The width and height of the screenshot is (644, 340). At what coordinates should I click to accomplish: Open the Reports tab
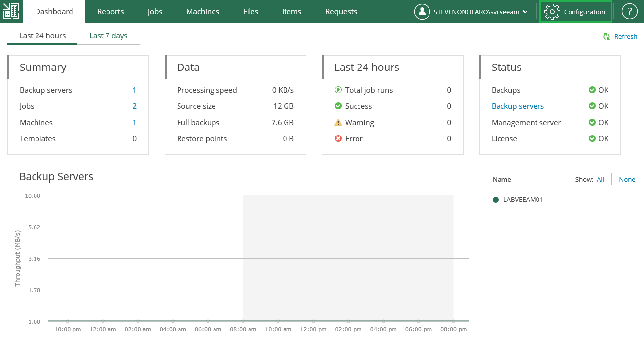coord(110,12)
